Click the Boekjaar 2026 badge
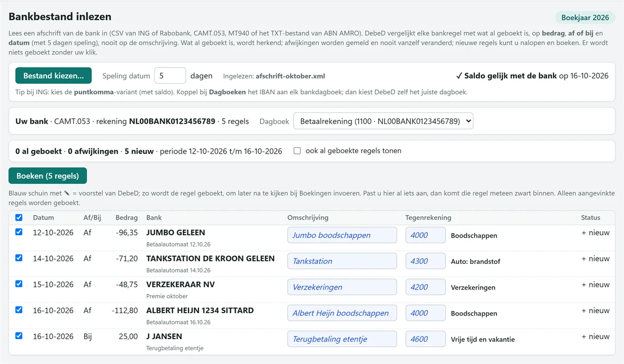The image size is (624, 364). coord(585,17)
